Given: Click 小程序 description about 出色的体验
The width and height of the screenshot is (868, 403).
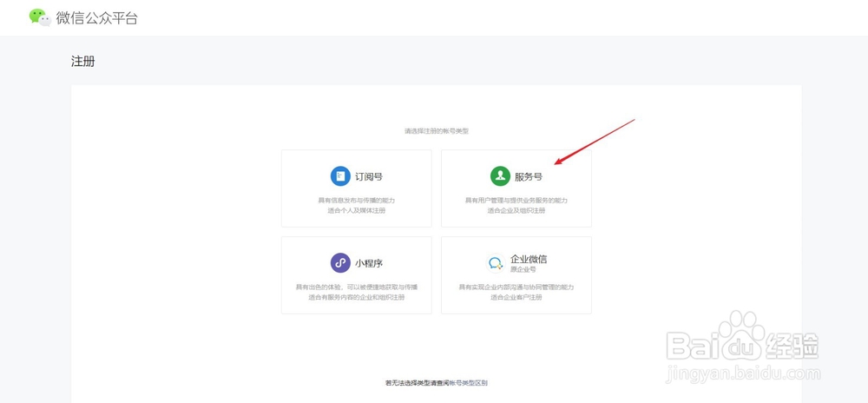Looking at the screenshot, I should [x=357, y=287].
